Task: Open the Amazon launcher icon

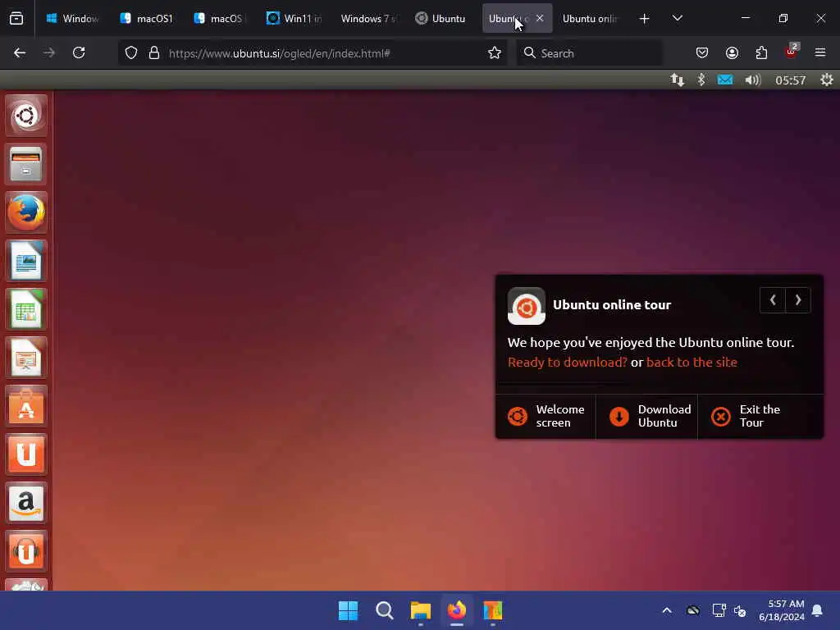Action: click(25, 503)
